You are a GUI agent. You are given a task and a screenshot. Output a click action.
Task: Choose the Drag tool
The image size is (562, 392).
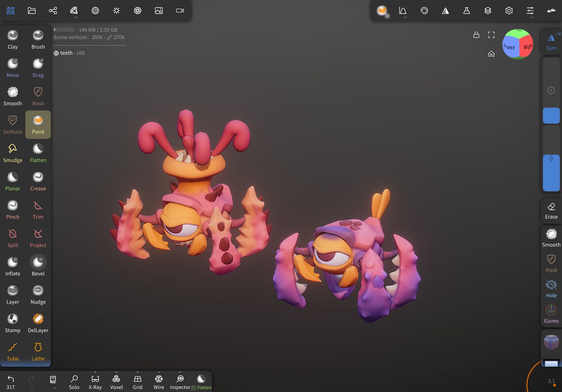[38, 68]
